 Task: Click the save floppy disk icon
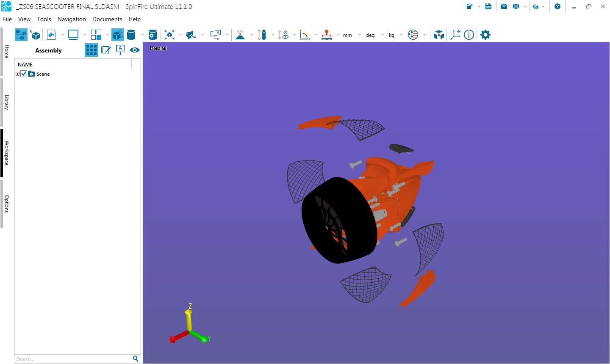(x=488, y=6)
